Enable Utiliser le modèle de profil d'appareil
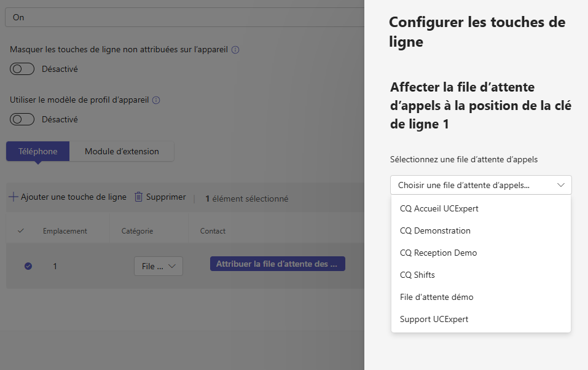588x370 pixels. 23,119
